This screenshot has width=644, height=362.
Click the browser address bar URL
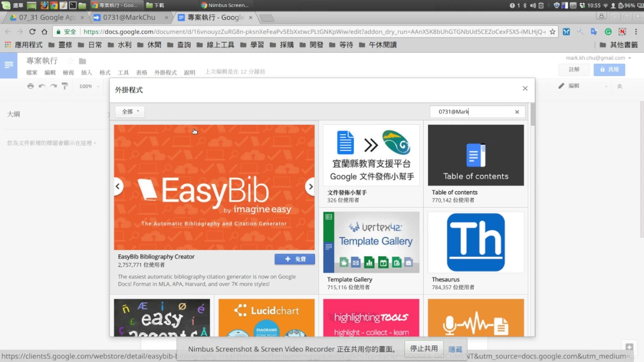314,32
